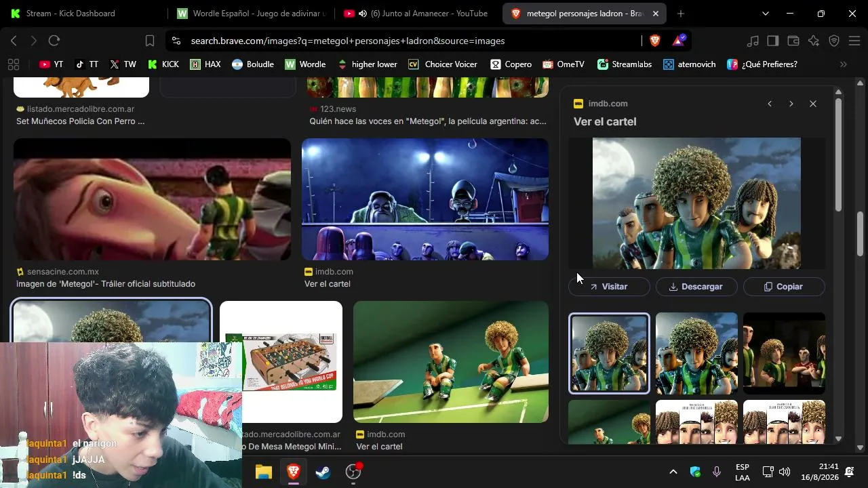Open the Copero bookmark
The width and height of the screenshot is (868, 488).
[x=511, y=64]
